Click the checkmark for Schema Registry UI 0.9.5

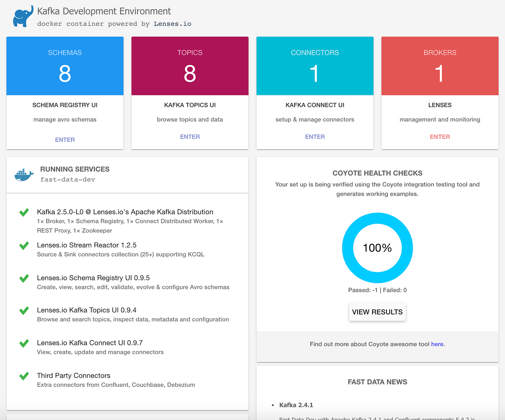click(x=24, y=278)
